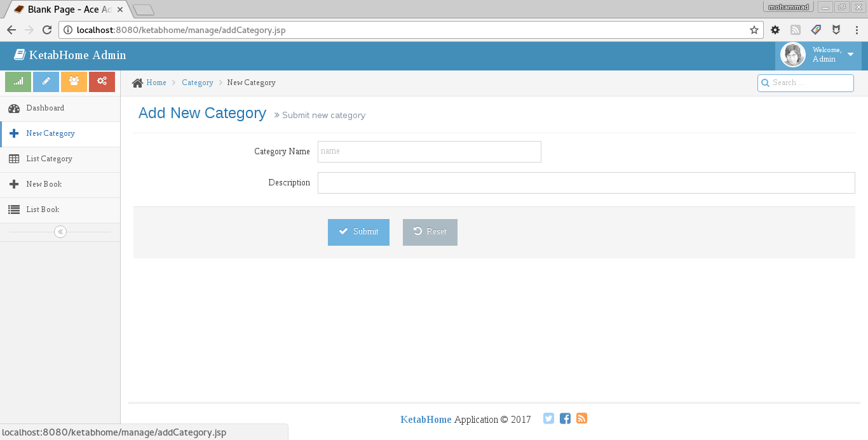Go to Home breadcrumb link

click(156, 83)
